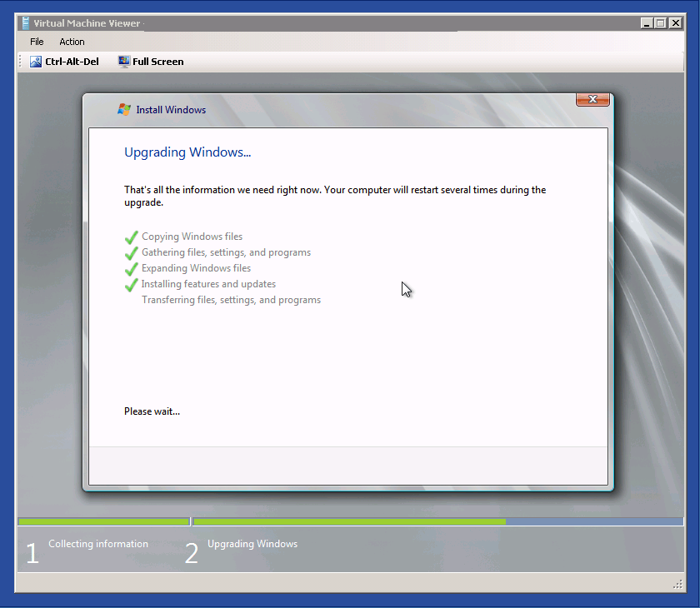Image resolution: width=700 pixels, height=608 pixels.
Task: Click the checkmark beside Gathering files, settings
Action: point(132,253)
